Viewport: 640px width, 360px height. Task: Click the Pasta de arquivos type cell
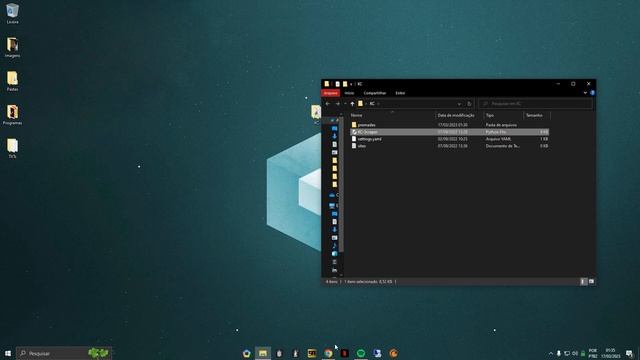[x=501, y=125]
